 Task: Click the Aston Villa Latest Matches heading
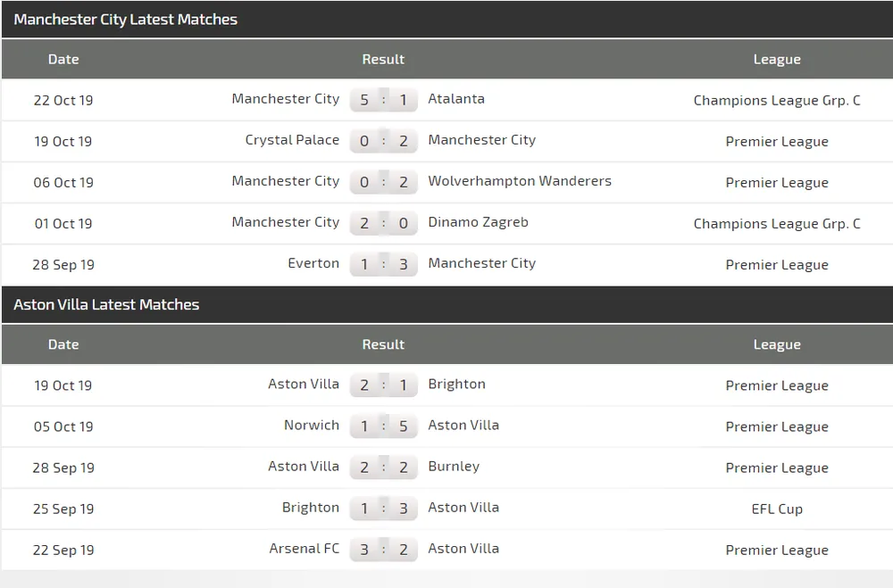coord(106,305)
